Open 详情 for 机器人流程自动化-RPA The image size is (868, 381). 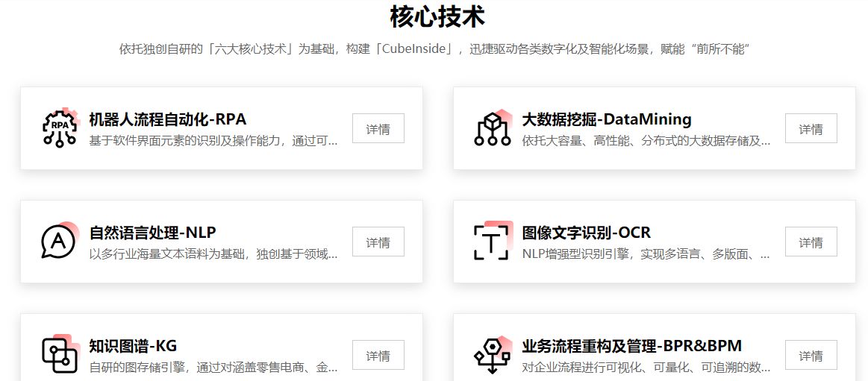[x=378, y=128]
